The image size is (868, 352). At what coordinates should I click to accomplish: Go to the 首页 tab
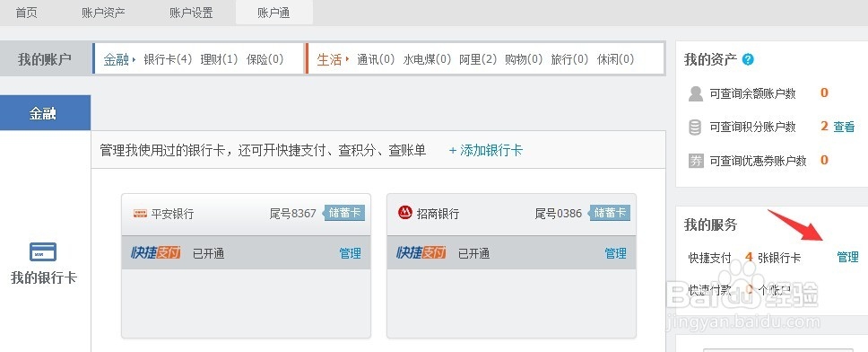pos(27,13)
